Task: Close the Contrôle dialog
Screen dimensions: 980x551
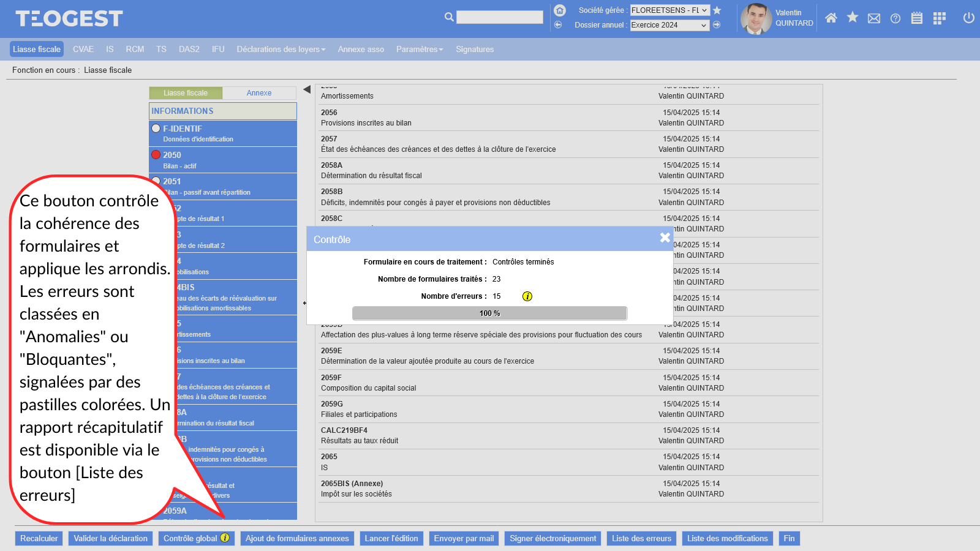Action: tap(665, 238)
